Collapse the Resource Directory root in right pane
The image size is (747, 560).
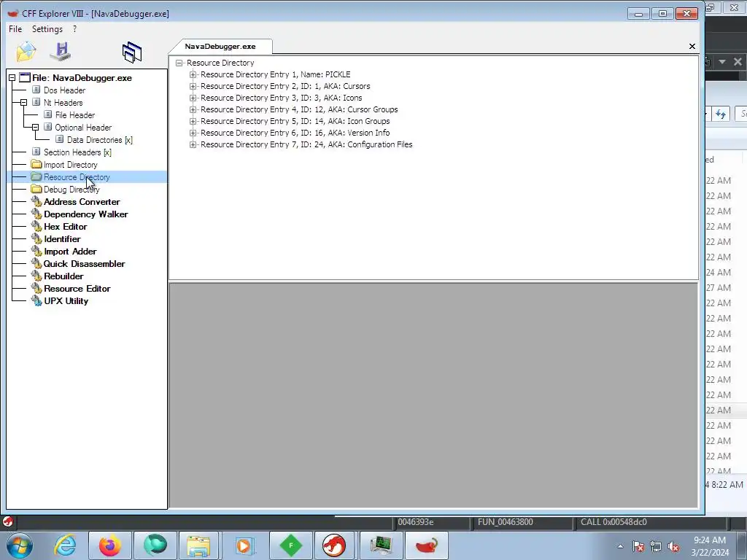(179, 63)
